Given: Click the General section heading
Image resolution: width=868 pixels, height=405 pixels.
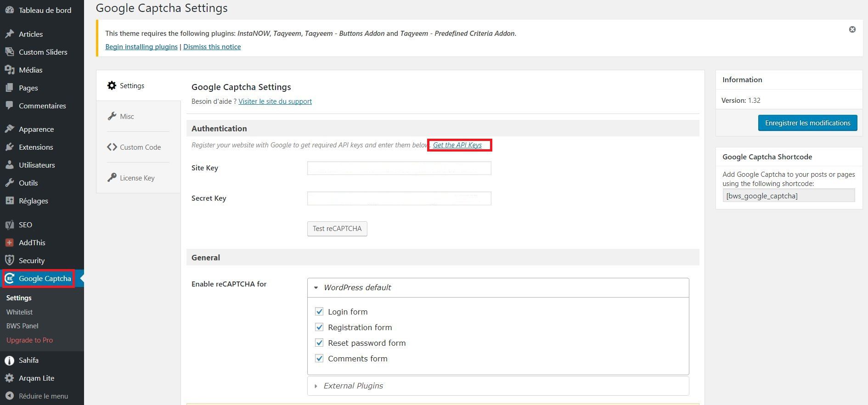Looking at the screenshot, I should tap(206, 258).
